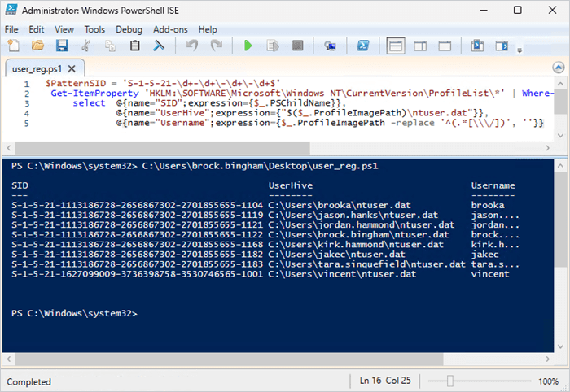Click the $PatternSID variable on line 1
Screen dimensions: 570x392
tap(76, 84)
